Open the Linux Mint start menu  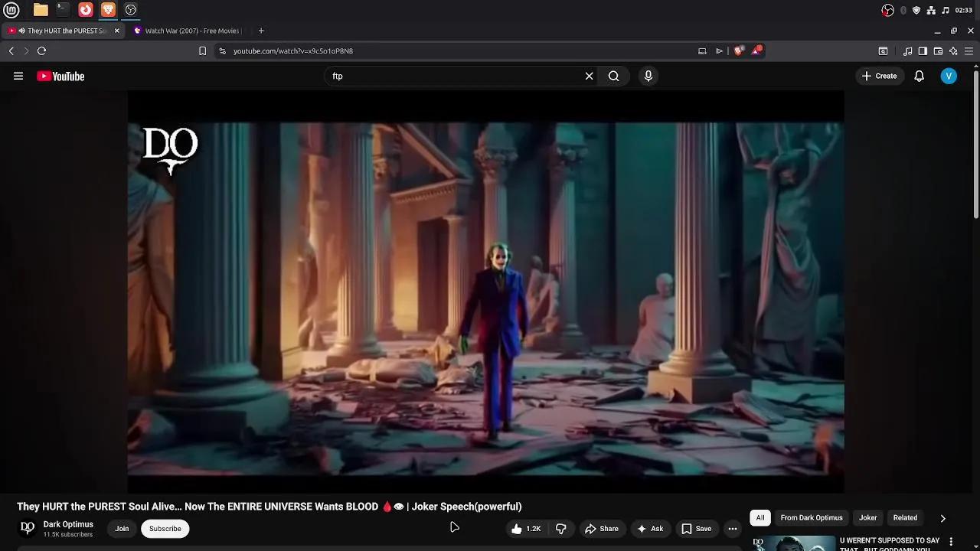pos(11,10)
